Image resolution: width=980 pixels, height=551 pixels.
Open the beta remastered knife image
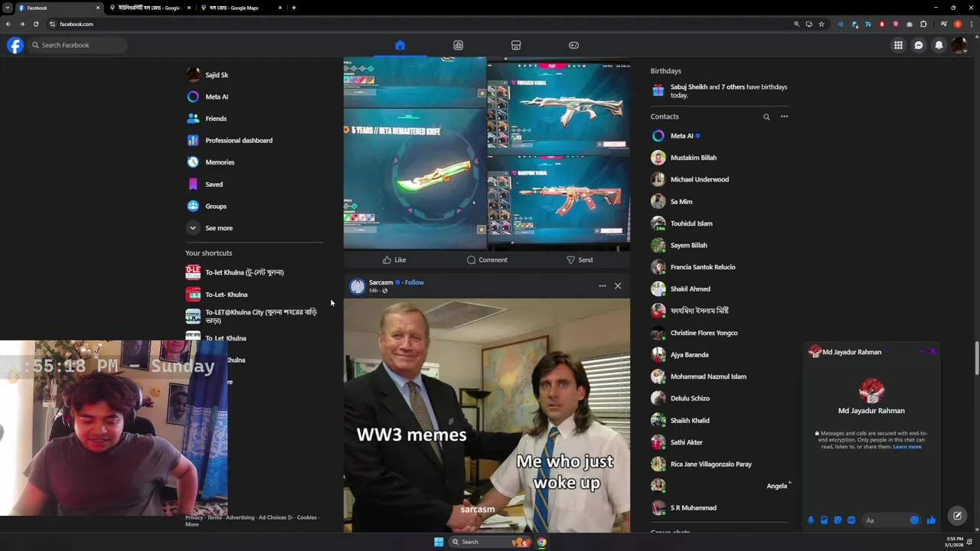tap(414, 178)
